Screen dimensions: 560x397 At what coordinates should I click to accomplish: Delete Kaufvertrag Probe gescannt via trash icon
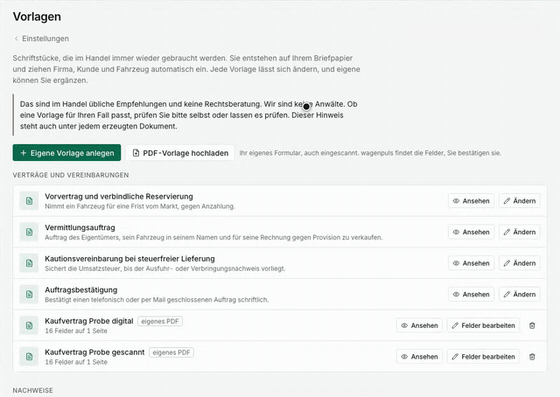click(x=532, y=357)
